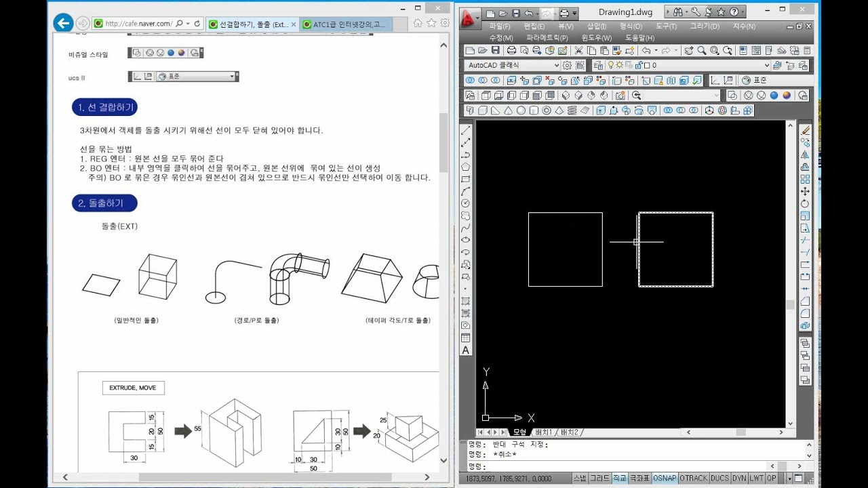Toggle DYN dynamic input in status bar
Viewport: 868px width, 488px height.
[739, 478]
